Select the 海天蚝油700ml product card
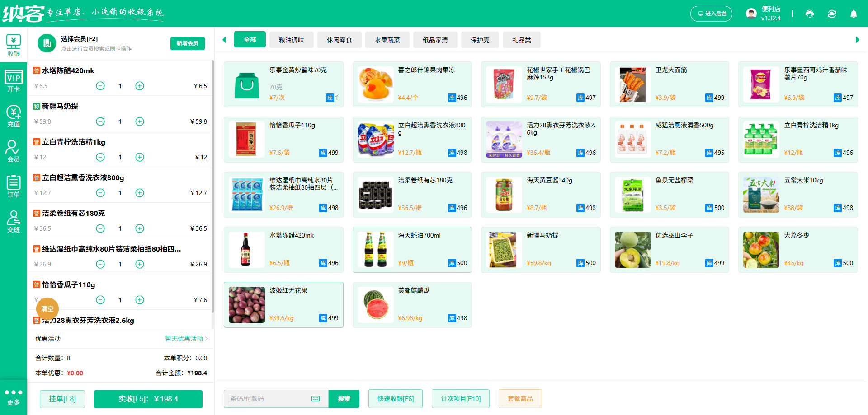868x415 pixels. 412,250
